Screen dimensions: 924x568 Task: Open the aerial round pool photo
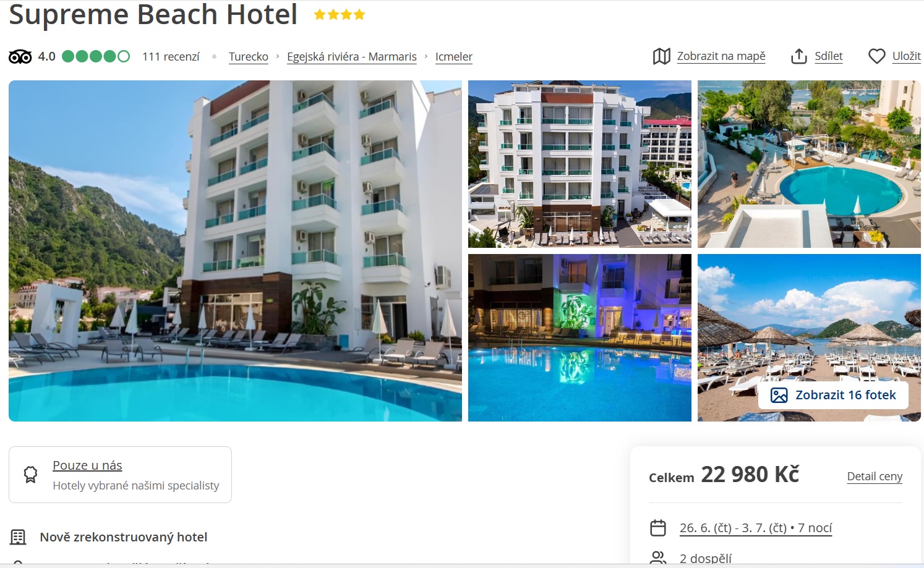pos(809,164)
